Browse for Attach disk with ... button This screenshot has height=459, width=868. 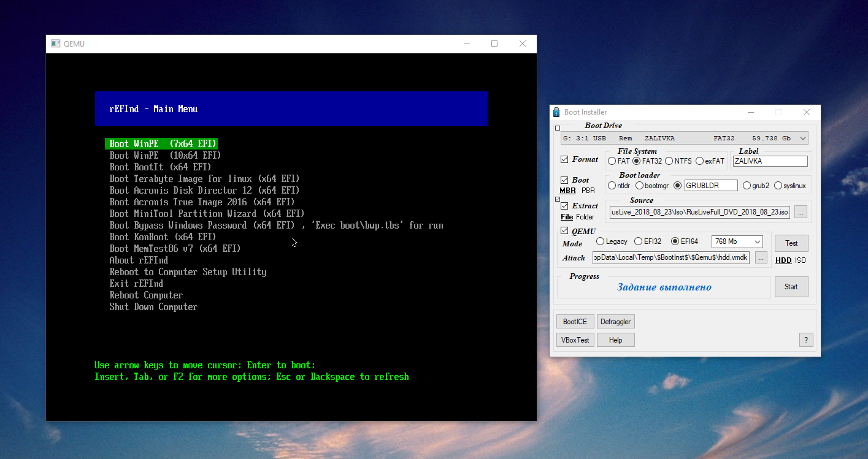pos(761,258)
